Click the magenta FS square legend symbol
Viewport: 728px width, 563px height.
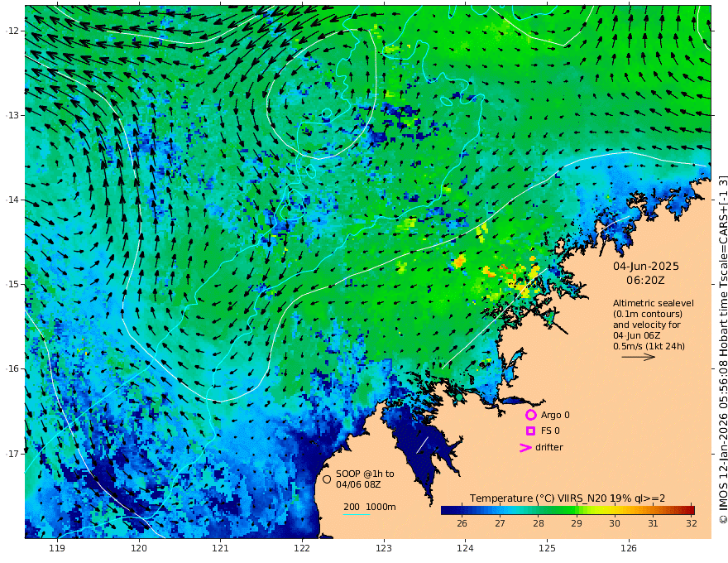530,431
